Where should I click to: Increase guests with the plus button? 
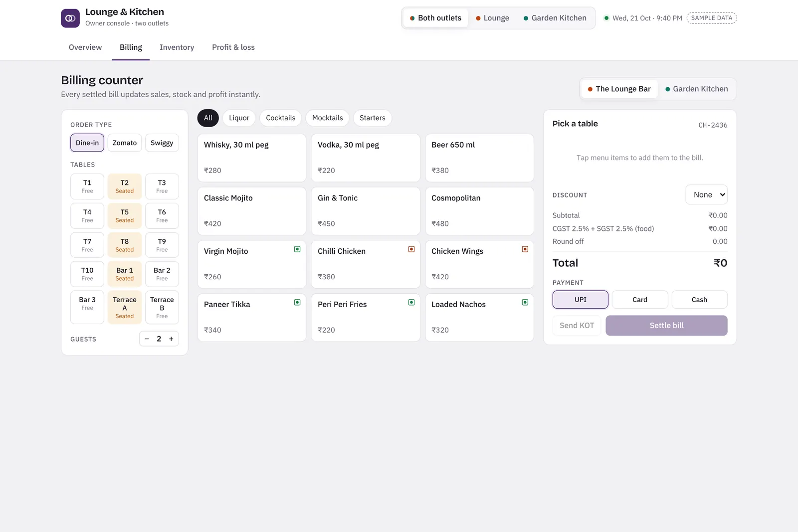tap(171, 339)
